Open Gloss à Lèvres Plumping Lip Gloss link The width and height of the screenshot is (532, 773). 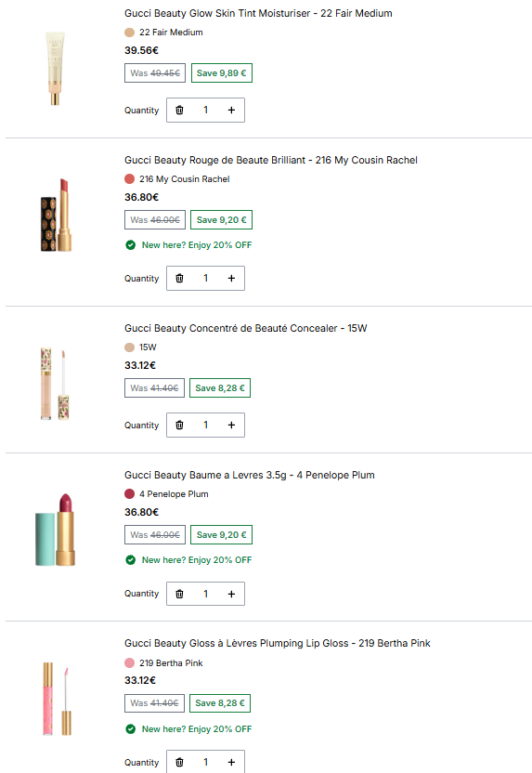278,643
